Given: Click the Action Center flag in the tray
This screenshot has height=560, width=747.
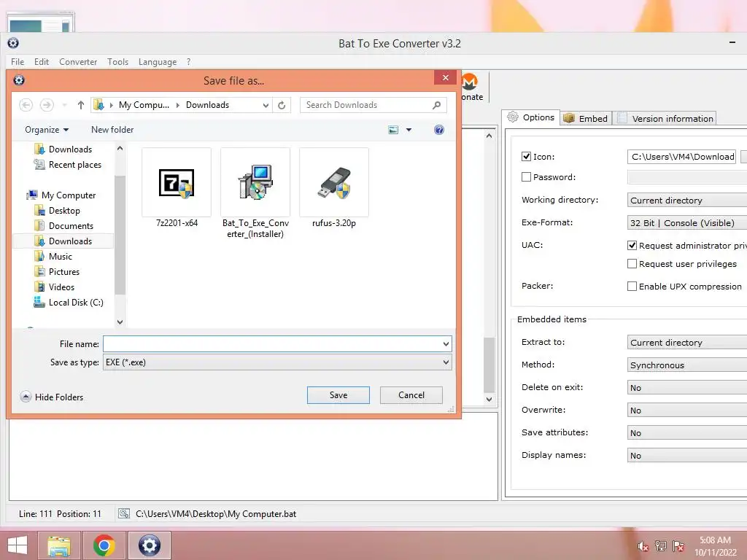Looking at the screenshot, I should (x=678, y=545).
